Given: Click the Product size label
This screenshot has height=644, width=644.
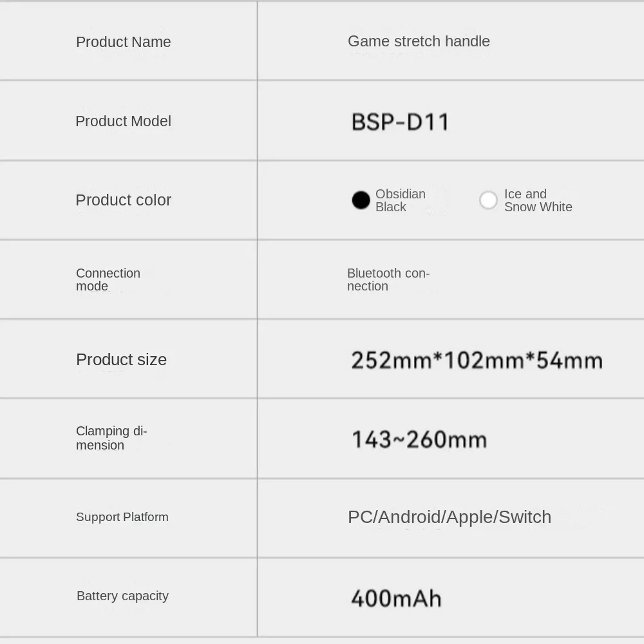Looking at the screenshot, I should point(121,359).
